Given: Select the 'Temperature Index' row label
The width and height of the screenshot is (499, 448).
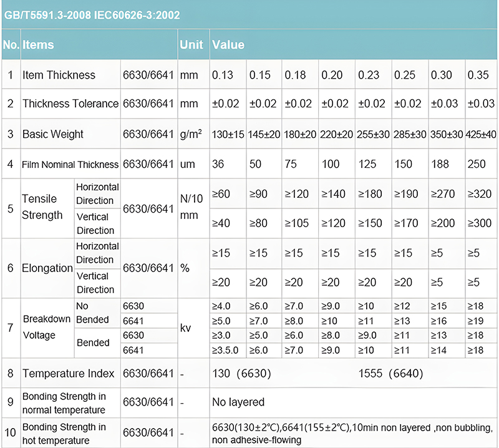Looking at the screenshot, I should point(68,373).
